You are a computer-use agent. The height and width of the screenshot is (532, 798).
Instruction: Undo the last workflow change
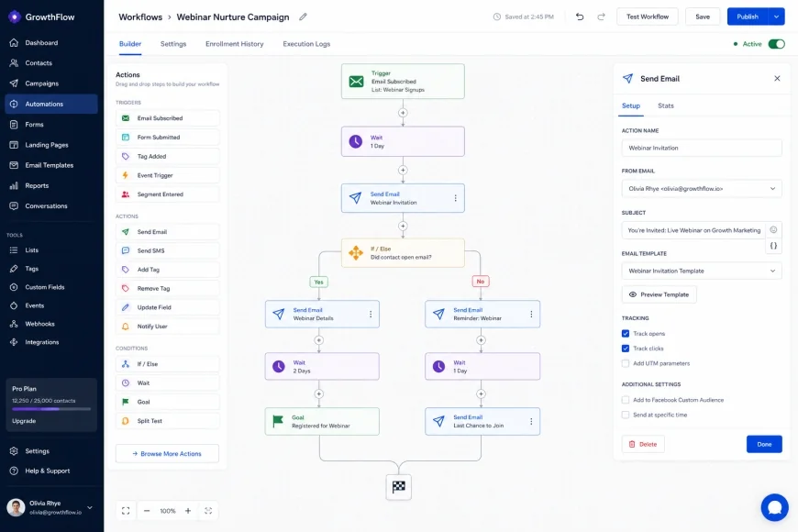pos(580,17)
